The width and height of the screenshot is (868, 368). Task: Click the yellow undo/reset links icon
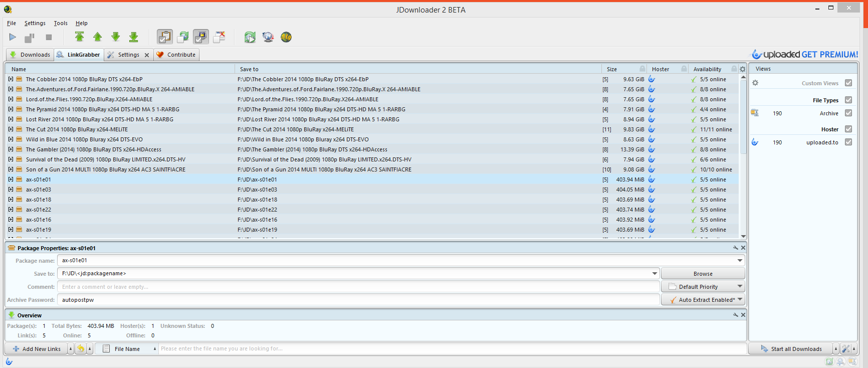(x=81, y=348)
